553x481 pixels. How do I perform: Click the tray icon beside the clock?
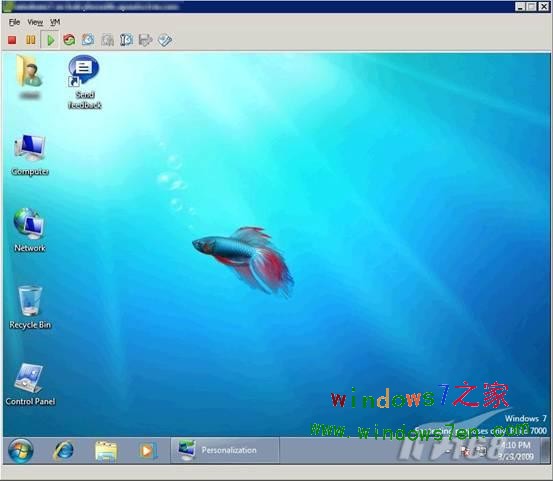coord(482,451)
